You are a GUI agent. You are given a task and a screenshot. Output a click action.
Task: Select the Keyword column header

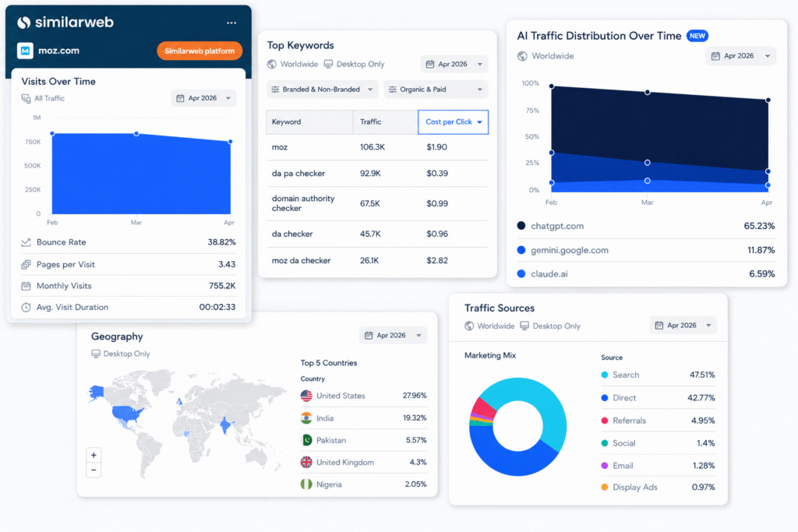click(310, 122)
